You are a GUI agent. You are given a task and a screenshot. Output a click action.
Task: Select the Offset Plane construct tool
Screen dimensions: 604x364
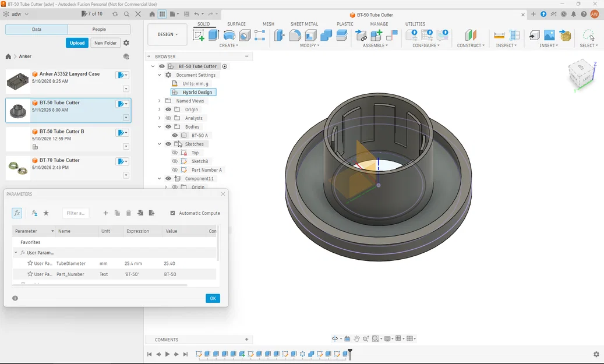[471, 35]
